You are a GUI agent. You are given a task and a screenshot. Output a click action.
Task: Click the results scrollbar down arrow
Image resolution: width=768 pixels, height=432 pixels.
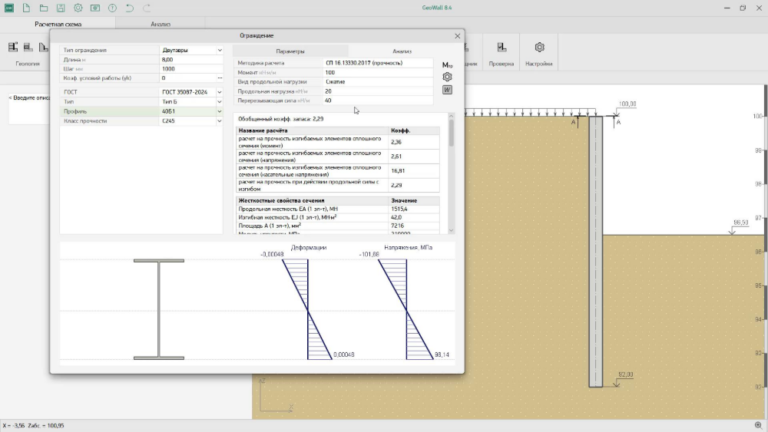pyautogui.click(x=451, y=230)
